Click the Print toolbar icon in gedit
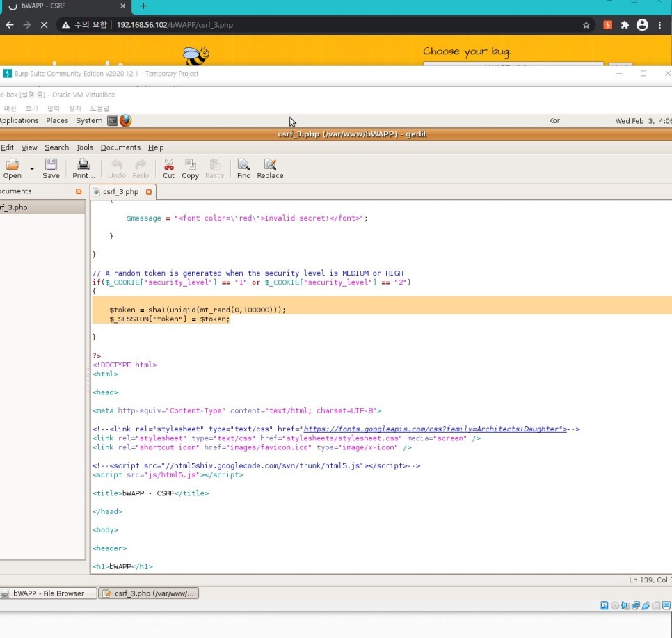672x638 pixels. click(x=83, y=168)
